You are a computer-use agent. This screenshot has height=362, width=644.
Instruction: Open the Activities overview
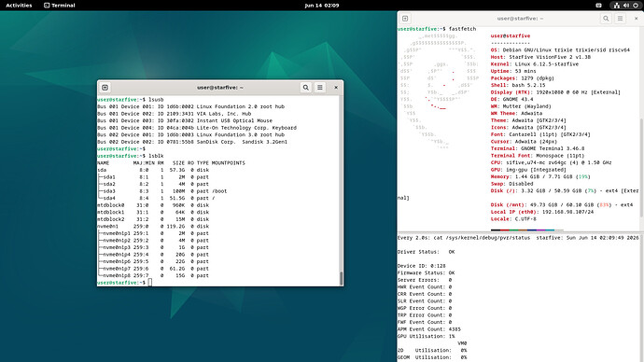click(19, 6)
